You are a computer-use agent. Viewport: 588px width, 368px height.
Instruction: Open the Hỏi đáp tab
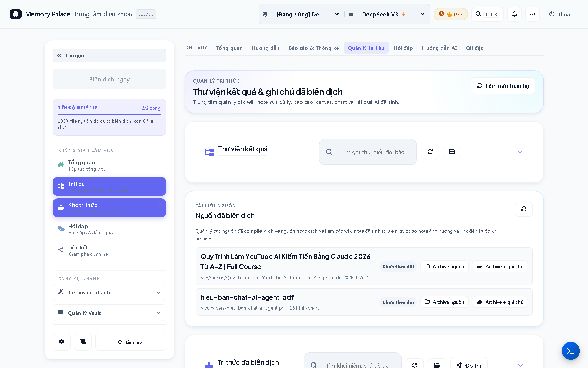click(403, 48)
